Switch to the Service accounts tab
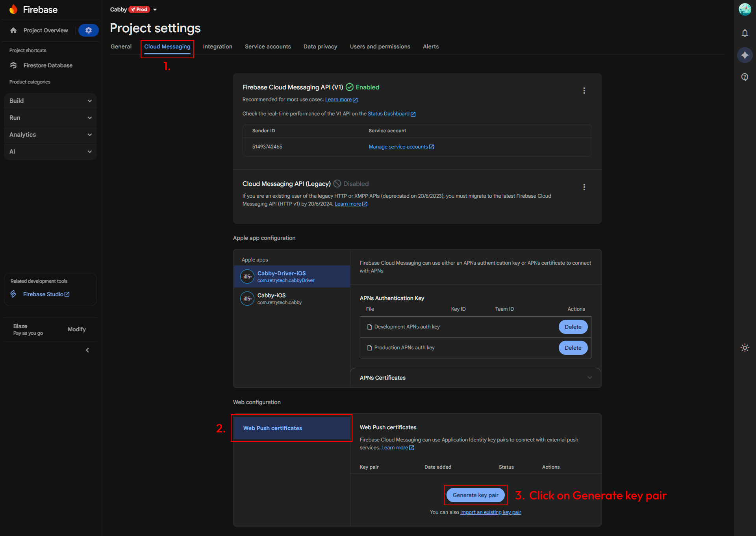This screenshot has width=756, height=536. tap(268, 46)
